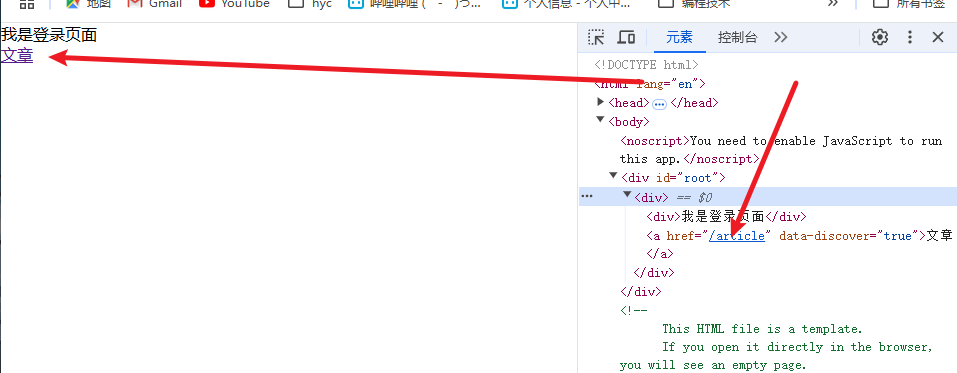Viewport: 957px width, 373px height.
Task: Open the YouTube bookmark
Action: point(234,4)
